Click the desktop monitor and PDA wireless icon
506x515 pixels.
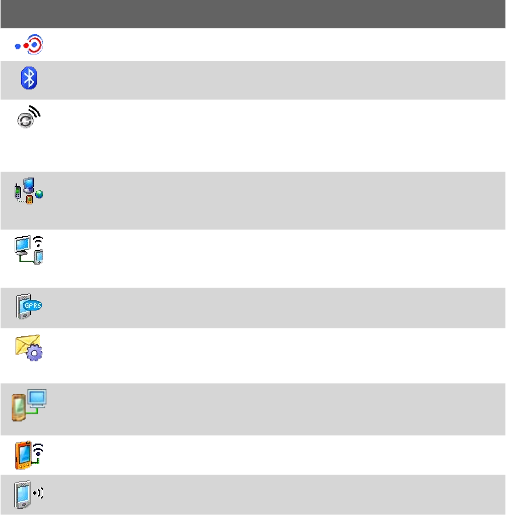[29, 250]
